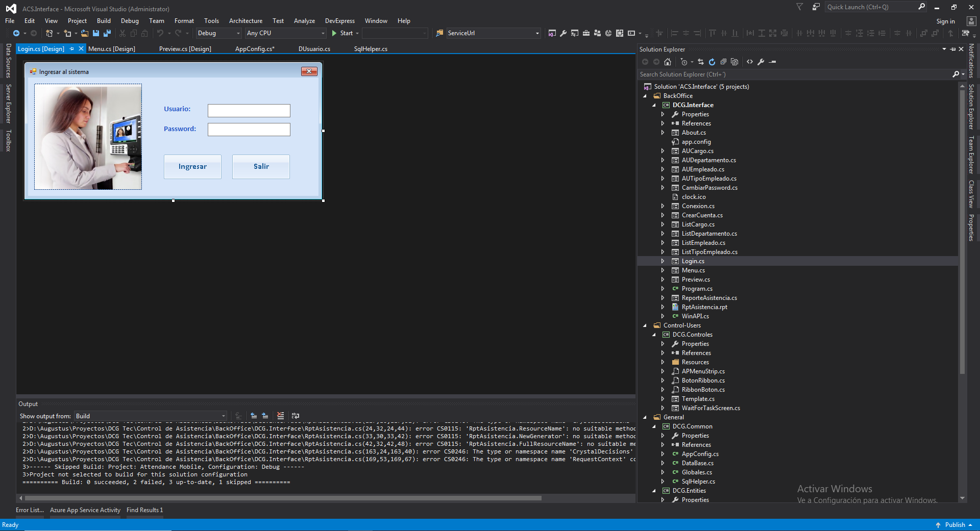Click the Ingresar button on the form
Image resolution: width=980 pixels, height=531 pixels.
pos(192,167)
